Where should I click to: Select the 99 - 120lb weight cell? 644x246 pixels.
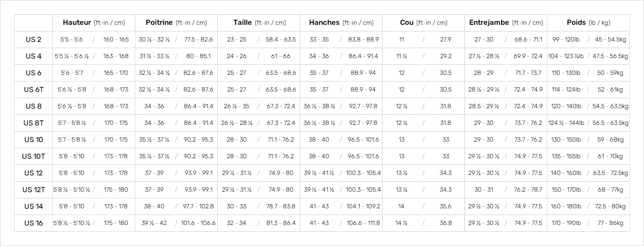[565, 40]
